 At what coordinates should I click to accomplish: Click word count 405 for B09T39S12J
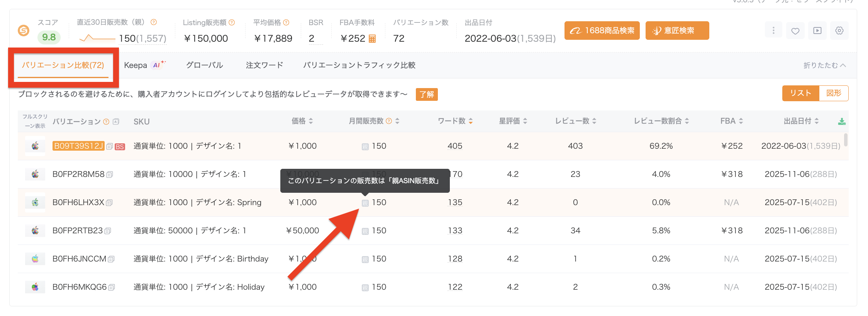point(455,146)
